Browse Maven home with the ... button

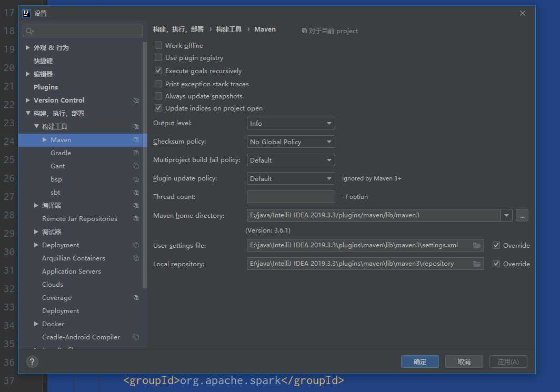[522, 215]
